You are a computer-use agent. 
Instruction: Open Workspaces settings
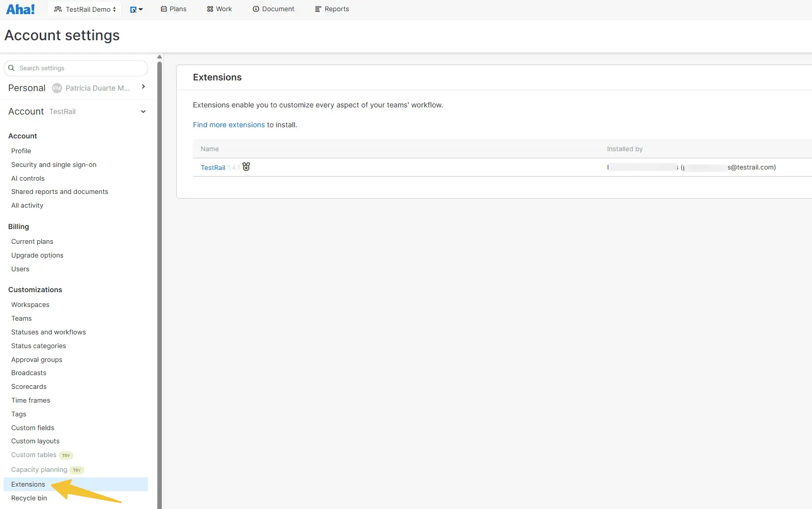[x=31, y=305]
